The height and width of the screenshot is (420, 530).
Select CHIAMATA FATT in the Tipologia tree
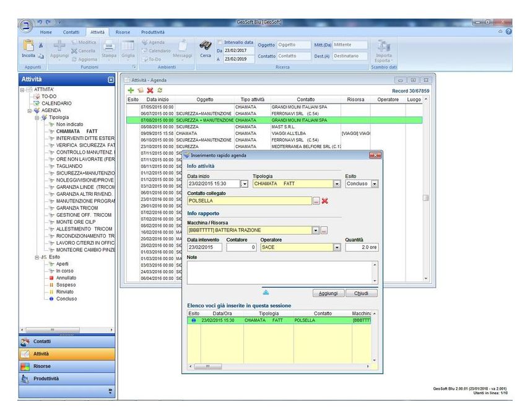77,131
